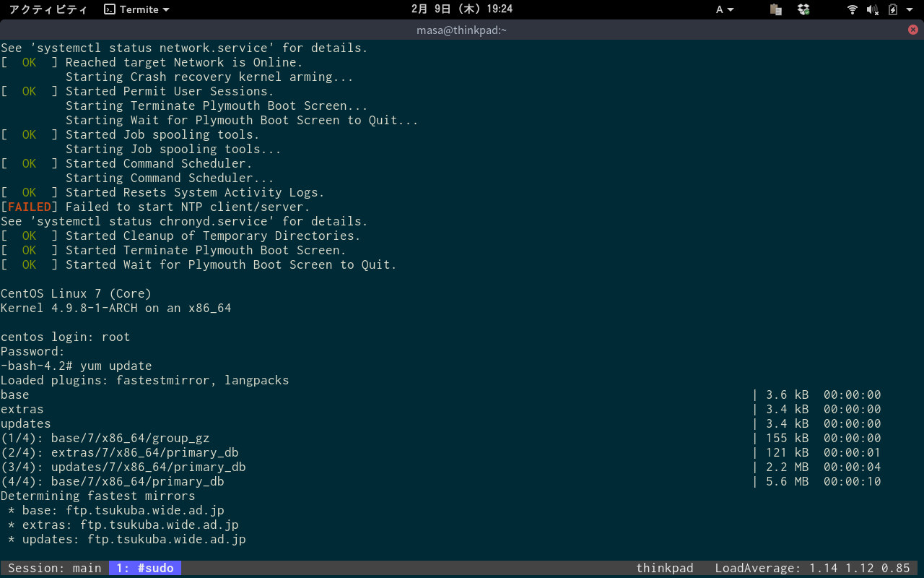Screen dimensions: 924x578
Task: Click the 'Determining fastest mirrors' line
Action: [98, 496]
